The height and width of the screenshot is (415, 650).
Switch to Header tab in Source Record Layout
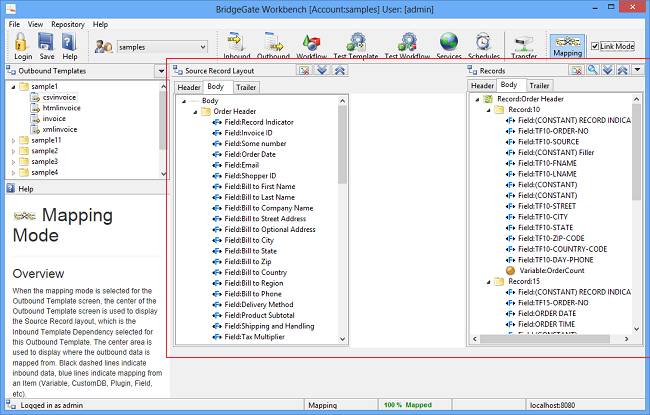pos(189,87)
